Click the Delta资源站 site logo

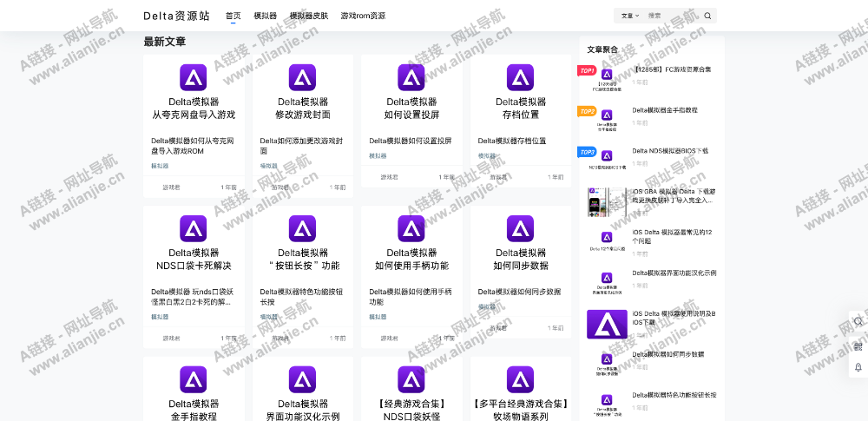[176, 16]
